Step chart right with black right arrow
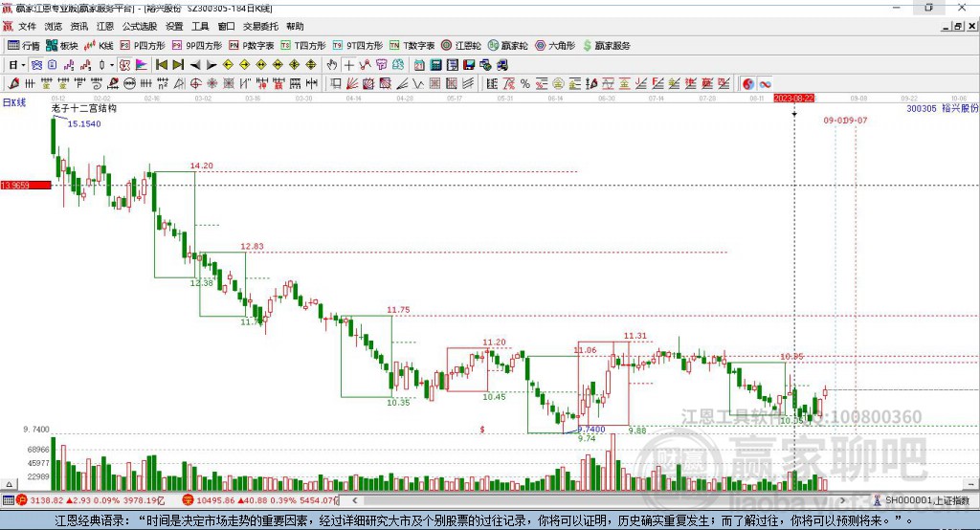Image resolution: width=980 pixels, height=530 pixels. click(x=212, y=65)
